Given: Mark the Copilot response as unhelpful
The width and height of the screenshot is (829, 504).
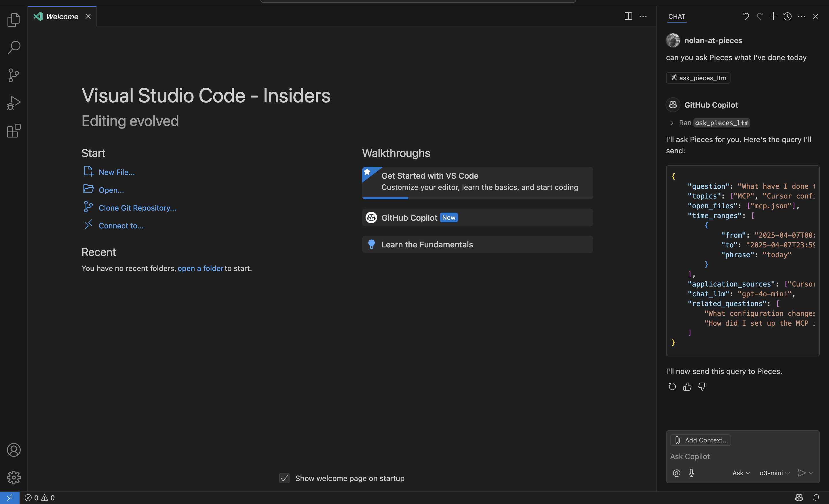Looking at the screenshot, I should 702,387.
